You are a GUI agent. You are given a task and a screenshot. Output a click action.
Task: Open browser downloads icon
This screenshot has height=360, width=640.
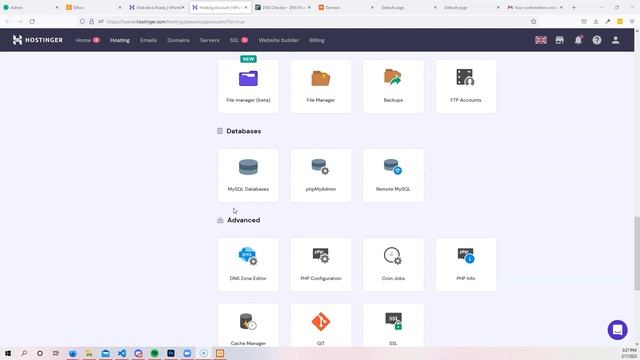pos(596,21)
